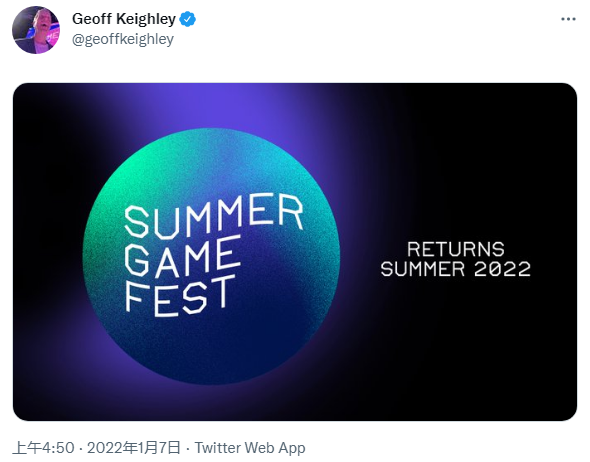Open the tweet's more options menu
The height and width of the screenshot is (462, 590).
568,19
